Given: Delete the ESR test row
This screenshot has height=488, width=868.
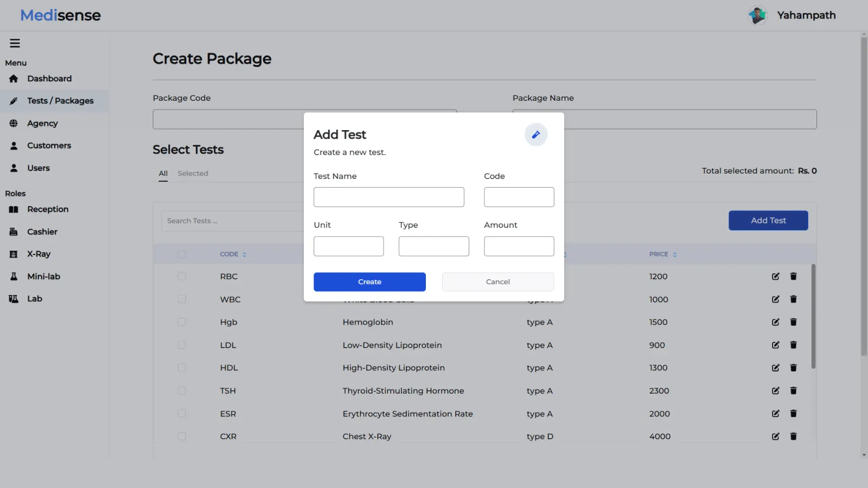Looking at the screenshot, I should click(793, 414).
